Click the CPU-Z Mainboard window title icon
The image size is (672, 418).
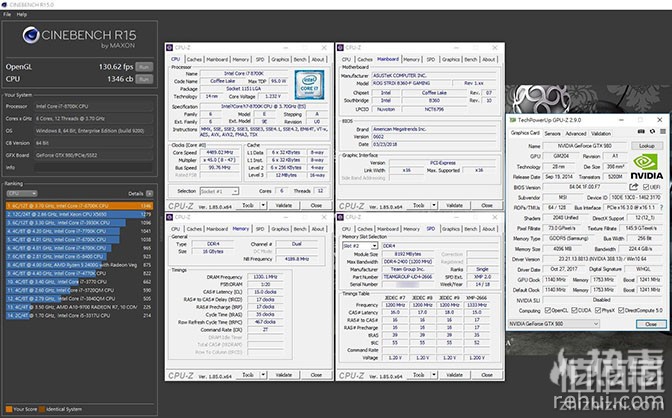(340, 48)
